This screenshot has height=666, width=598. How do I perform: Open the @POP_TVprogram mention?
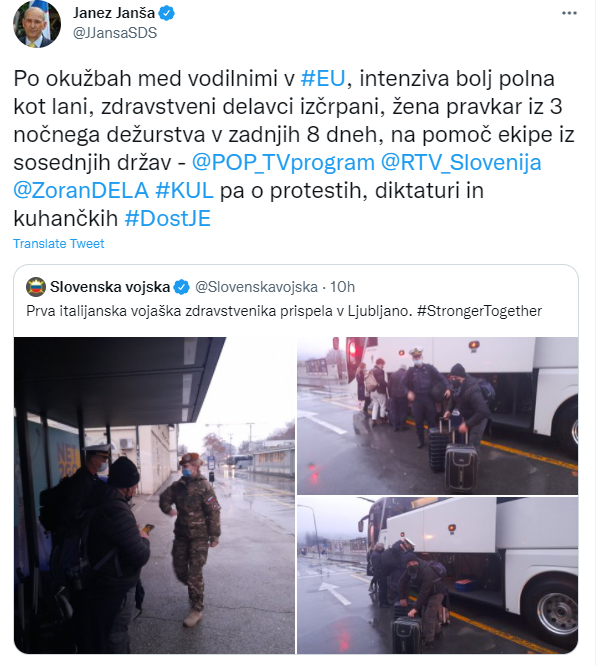[x=283, y=163]
